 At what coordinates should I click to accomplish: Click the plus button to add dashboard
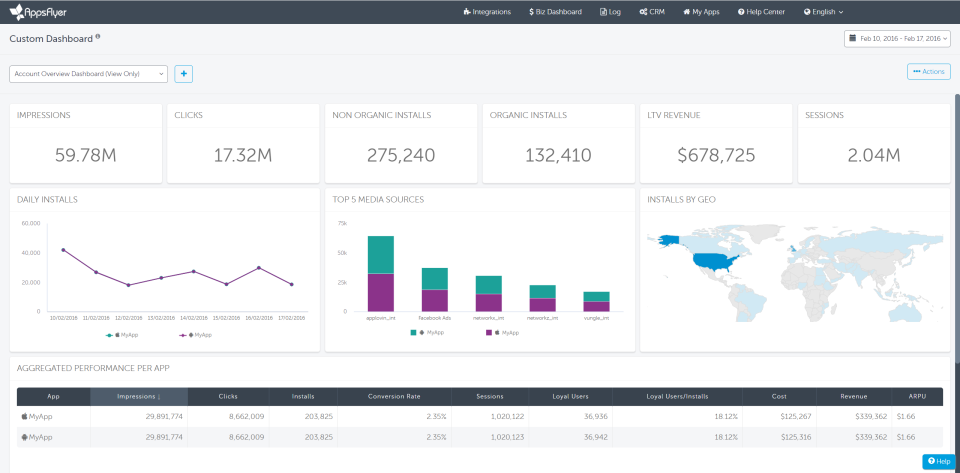click(x=184, y=73)
